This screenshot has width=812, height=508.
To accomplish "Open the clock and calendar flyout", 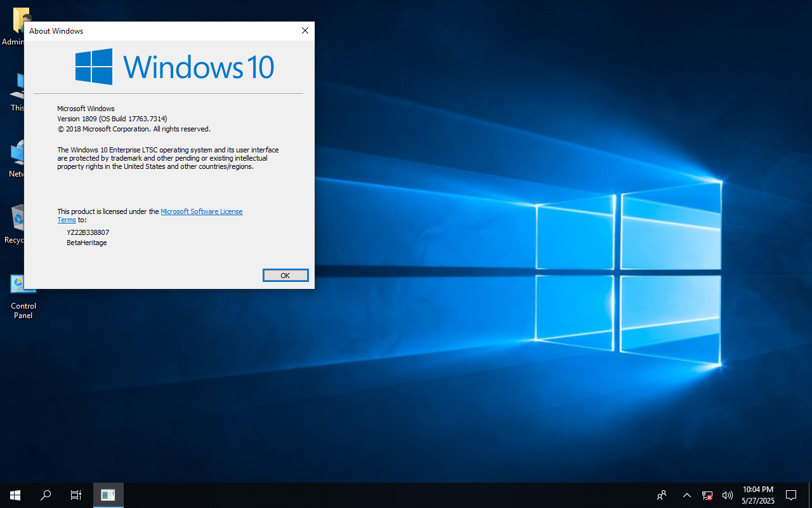I will coord(758,495).
